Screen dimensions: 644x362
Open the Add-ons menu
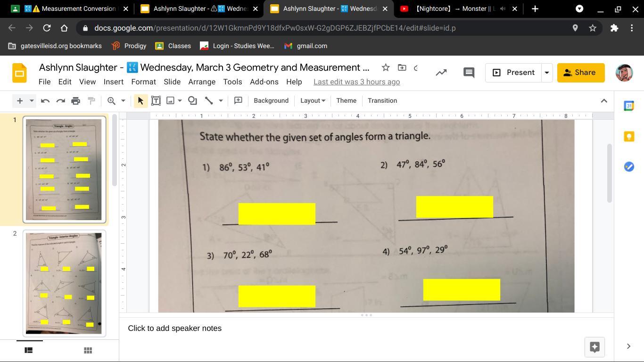pyautogui.click(x=264, y=82)
